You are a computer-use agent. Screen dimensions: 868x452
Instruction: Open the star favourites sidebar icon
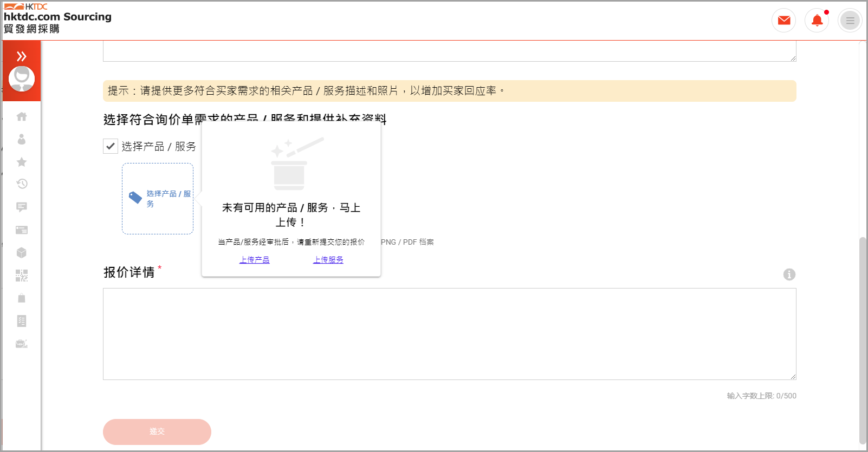tap(22, 162)
